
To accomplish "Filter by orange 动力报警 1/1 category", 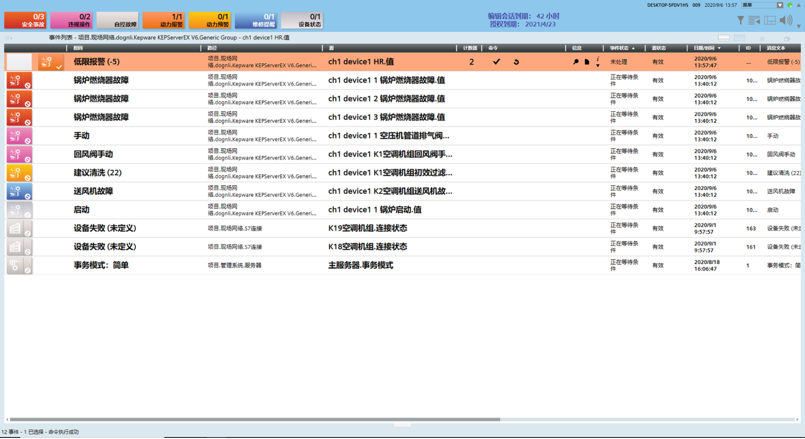I will point(164,21).
